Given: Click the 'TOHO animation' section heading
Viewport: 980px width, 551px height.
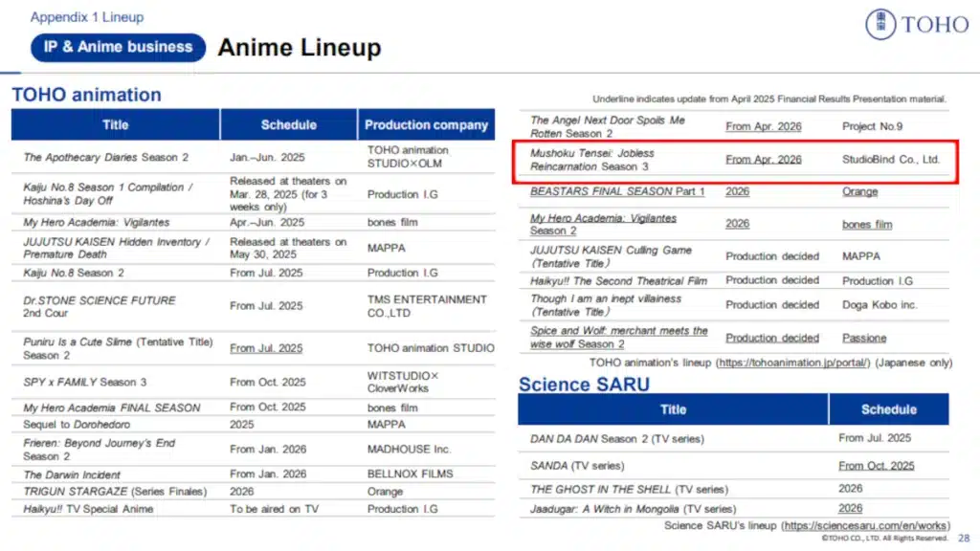Looking at the screenshot, I should coord(87,95).
